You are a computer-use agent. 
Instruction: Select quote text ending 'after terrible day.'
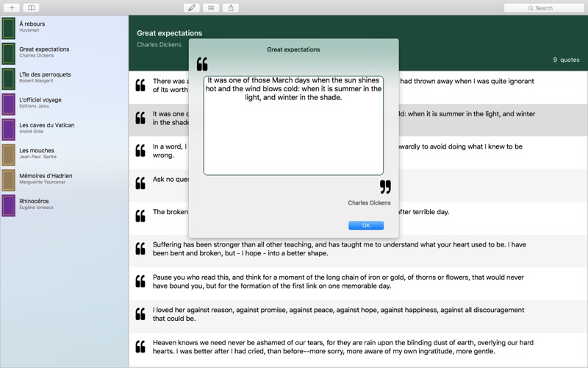coord(424,212)
